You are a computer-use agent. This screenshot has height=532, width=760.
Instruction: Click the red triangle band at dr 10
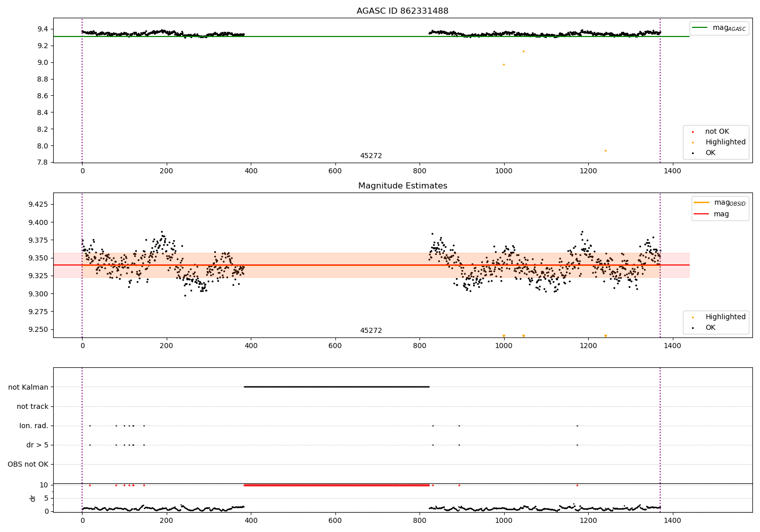336,485
